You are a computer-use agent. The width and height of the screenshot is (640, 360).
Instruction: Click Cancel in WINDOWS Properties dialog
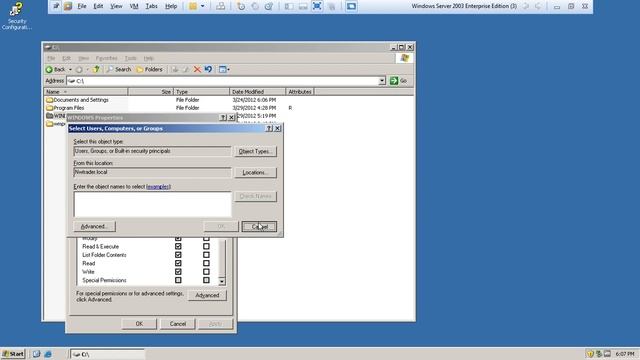tap(178, 324)
